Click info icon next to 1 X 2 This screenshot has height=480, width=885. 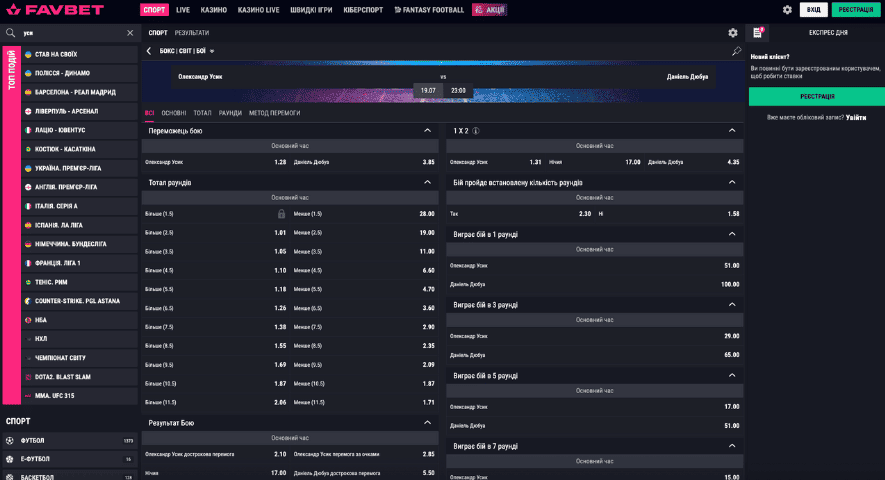pos(476,131)
